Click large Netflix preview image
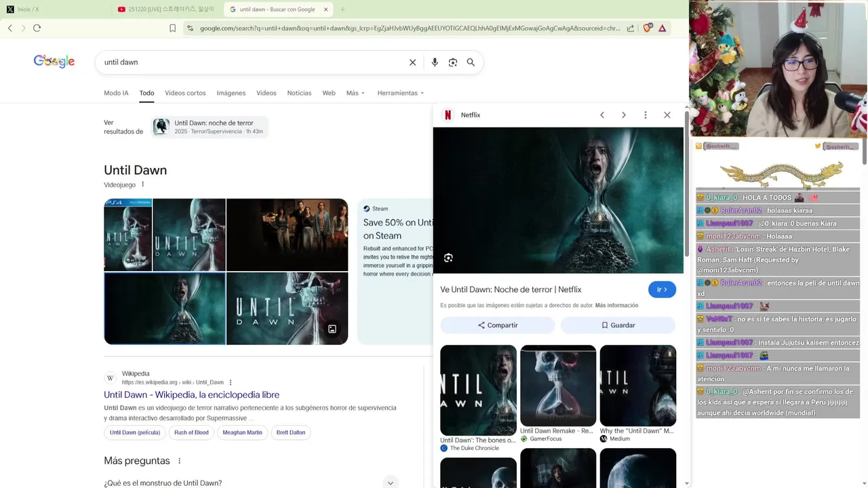Screen dimensions: 868x488 click(558, 200)
